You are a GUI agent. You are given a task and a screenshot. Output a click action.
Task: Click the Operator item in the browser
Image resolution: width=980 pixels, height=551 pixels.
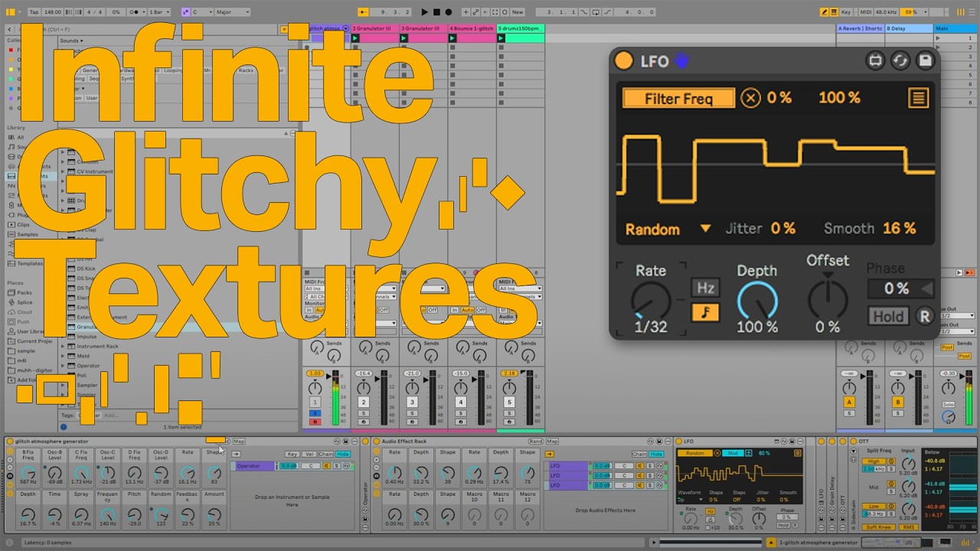(88, 366)
